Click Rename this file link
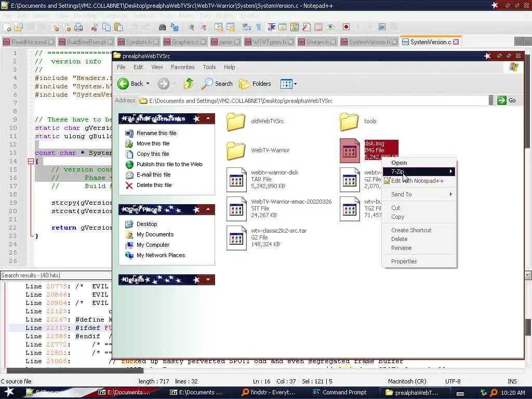 [x=156, y=133]
